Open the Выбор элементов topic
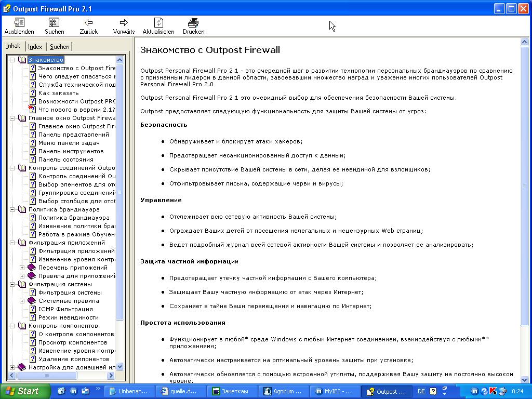 (x=77, y=184)
